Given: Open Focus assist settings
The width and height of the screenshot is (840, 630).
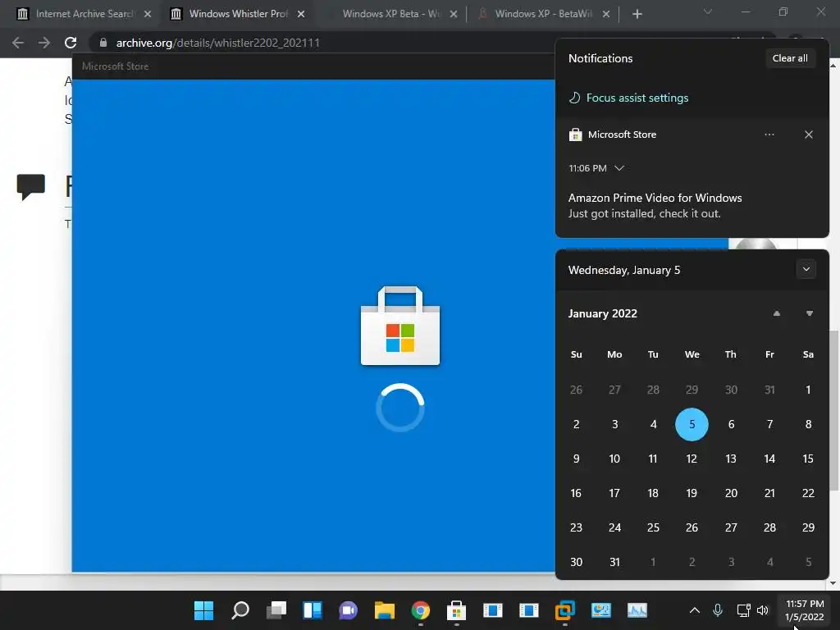Looking at the screenshot, I should point(628,98).
